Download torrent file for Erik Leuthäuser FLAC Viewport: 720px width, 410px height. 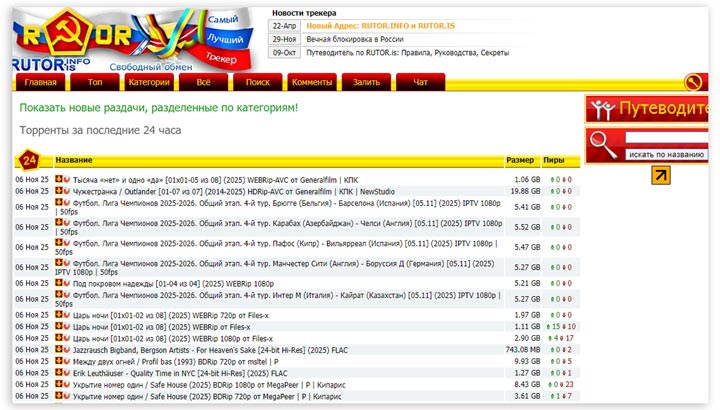click(x=59, y=372)
